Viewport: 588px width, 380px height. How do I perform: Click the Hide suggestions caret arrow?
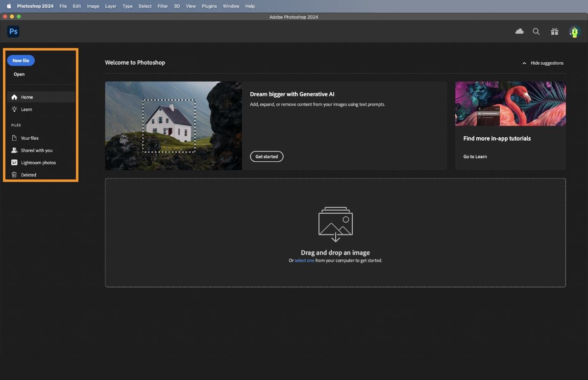pyautogui.click(x=525, y=63)
